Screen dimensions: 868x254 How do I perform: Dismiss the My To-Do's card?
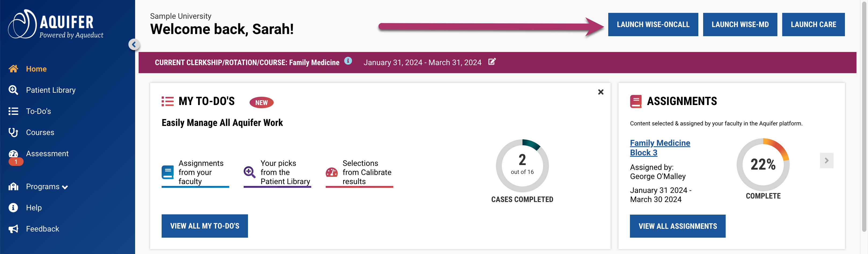[600, 92]
